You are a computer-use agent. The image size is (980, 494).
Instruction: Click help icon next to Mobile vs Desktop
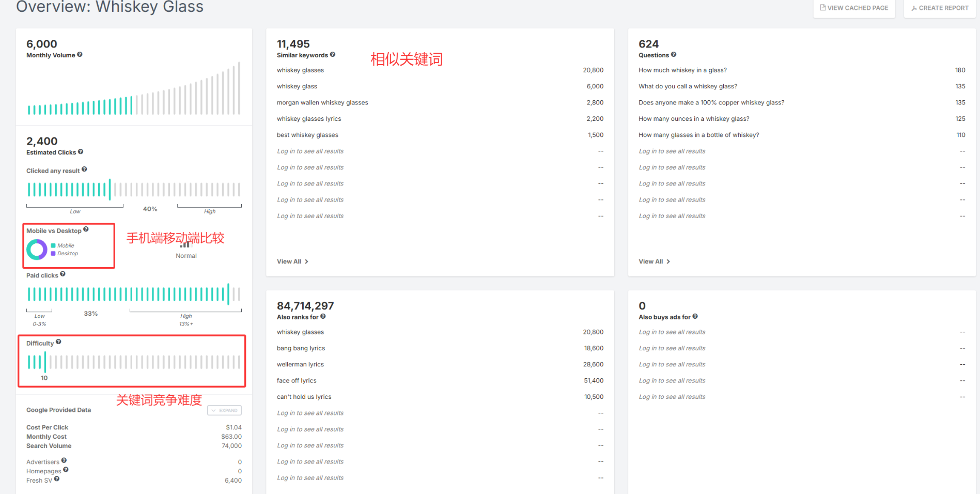tap(86, 229)
